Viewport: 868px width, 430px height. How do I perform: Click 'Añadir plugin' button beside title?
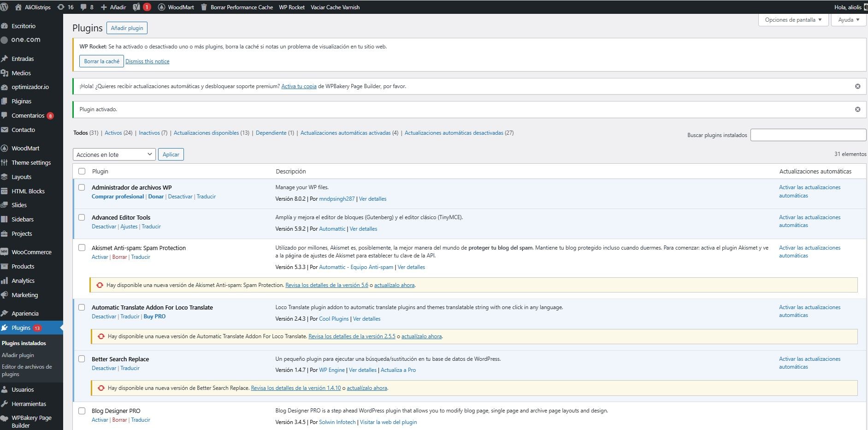(x=127, y=28)
